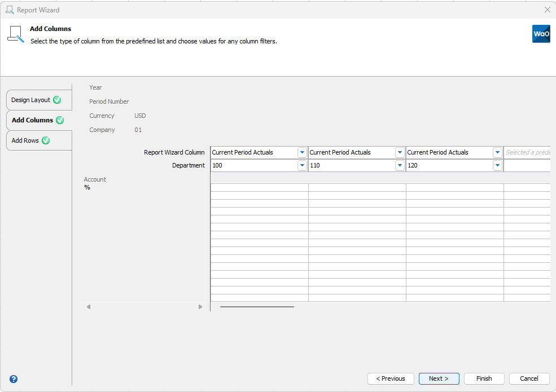Click the horizontal scrollbar below the grid
This screenshot has height=392, width=556.
[x=257, y=307]
